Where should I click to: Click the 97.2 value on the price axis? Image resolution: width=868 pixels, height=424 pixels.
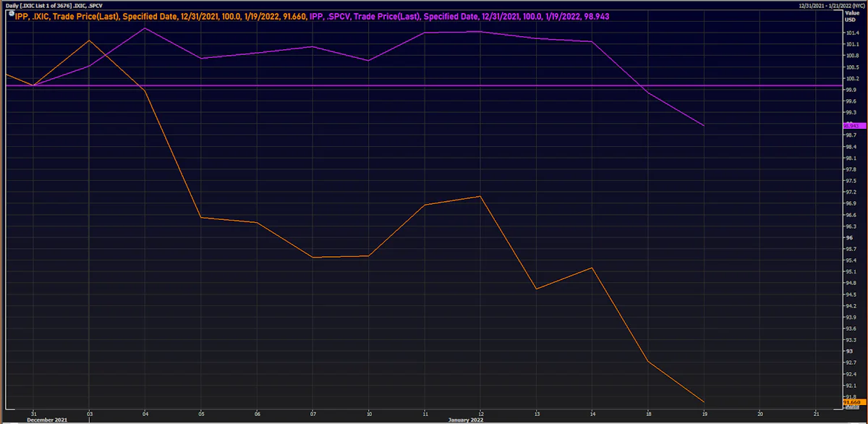click(851, 192)
